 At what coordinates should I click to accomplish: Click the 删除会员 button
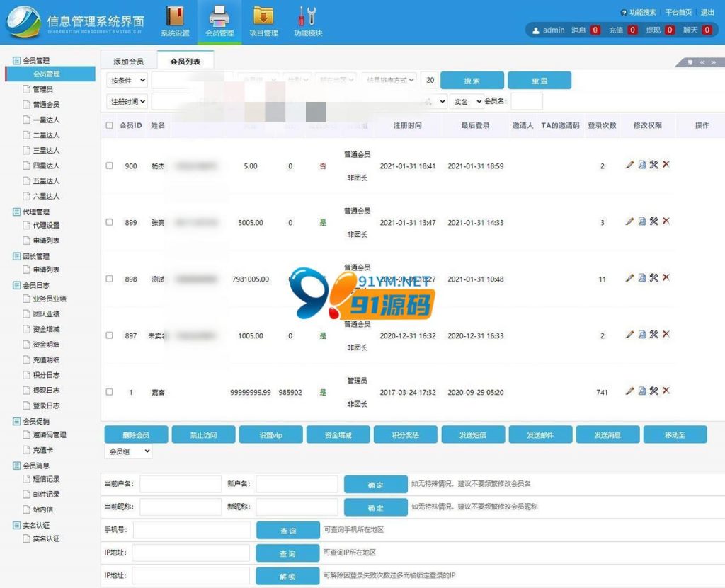click(x=137, y=434)
